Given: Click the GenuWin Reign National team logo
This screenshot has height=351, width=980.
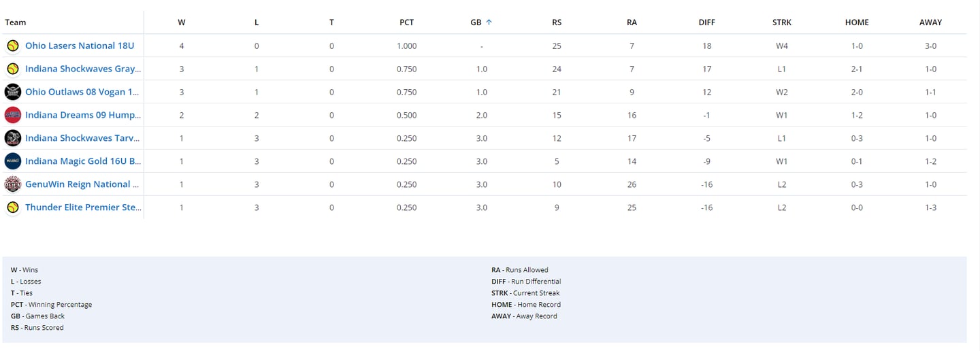Looking at the screenshot, I should point(12,184).
